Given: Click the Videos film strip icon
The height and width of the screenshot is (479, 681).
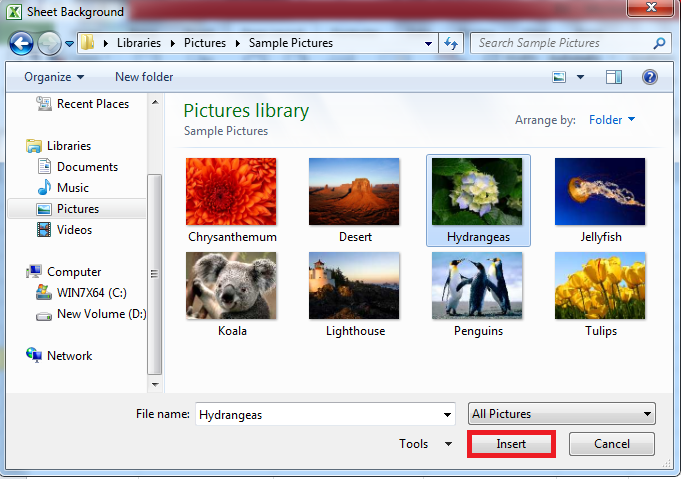Looking at the screenshot, I should tap(44, 229).
